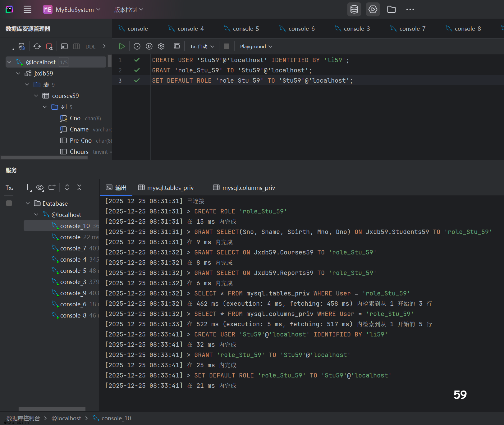Viewport: 504px width, 425px height.
Task: Click the stop square in the services sidebar
Action: coord(9,203)
